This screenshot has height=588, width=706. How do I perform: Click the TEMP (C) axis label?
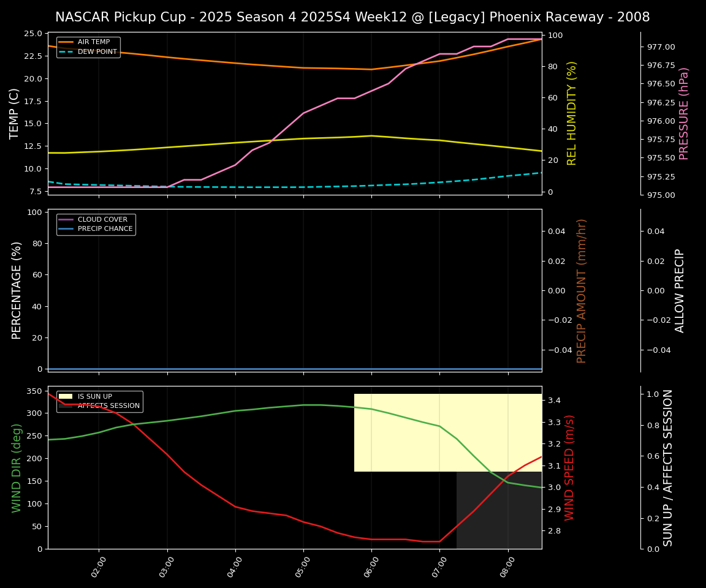click(x=15, y=113)
